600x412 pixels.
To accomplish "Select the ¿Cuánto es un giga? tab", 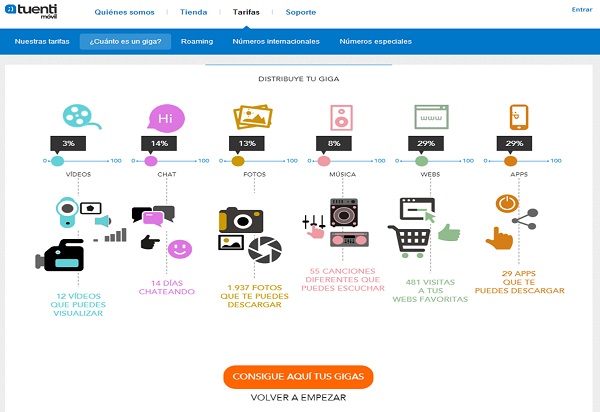I will (x=125, y=41).
